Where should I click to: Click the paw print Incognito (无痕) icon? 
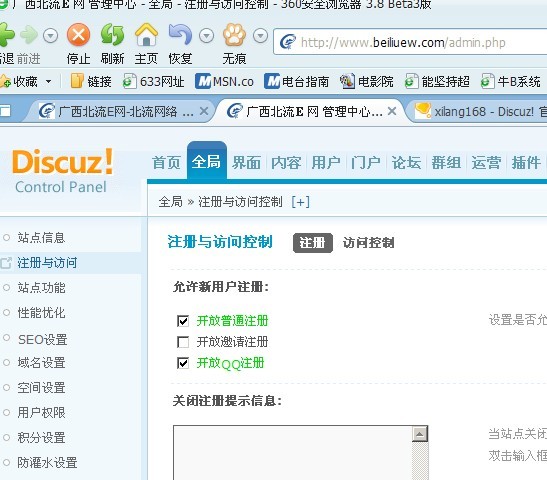click(234, 35)
